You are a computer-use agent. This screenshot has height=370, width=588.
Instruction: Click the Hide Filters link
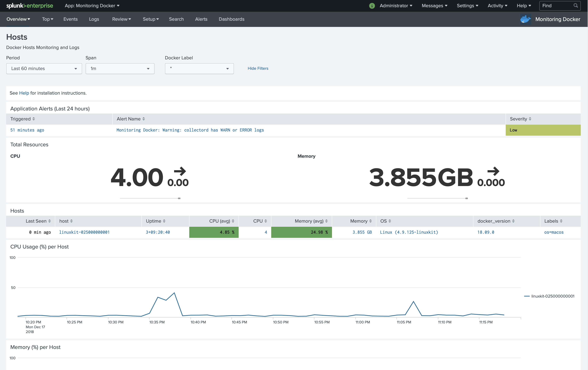[258, 68]
